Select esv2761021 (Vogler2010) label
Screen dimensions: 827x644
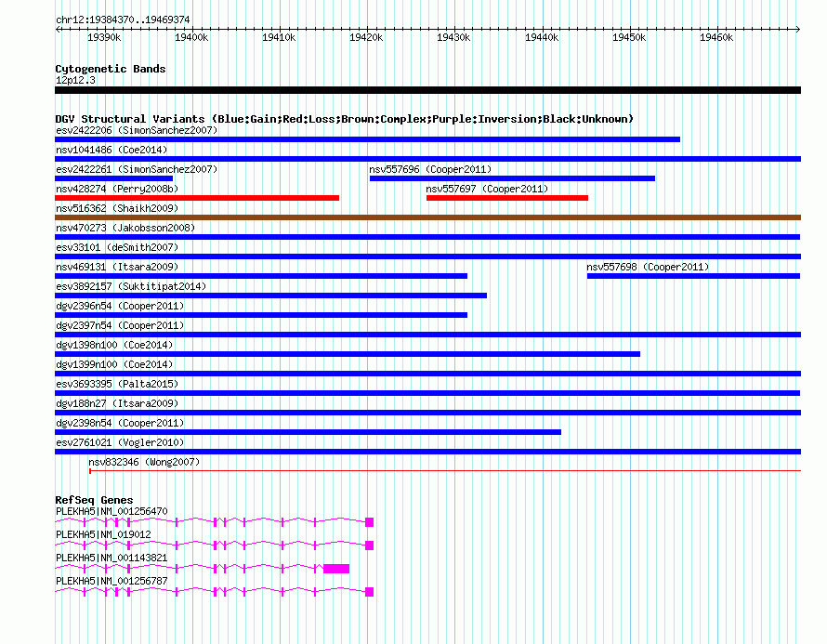pos(120,442)
